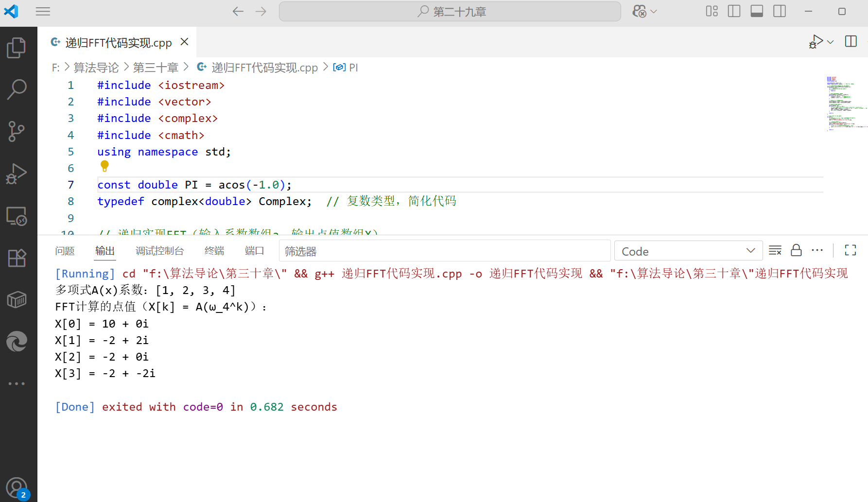868x502 pixels.
Task: Click the output line 'X[0] = 10 + 0i'
Action: (102, 324)
